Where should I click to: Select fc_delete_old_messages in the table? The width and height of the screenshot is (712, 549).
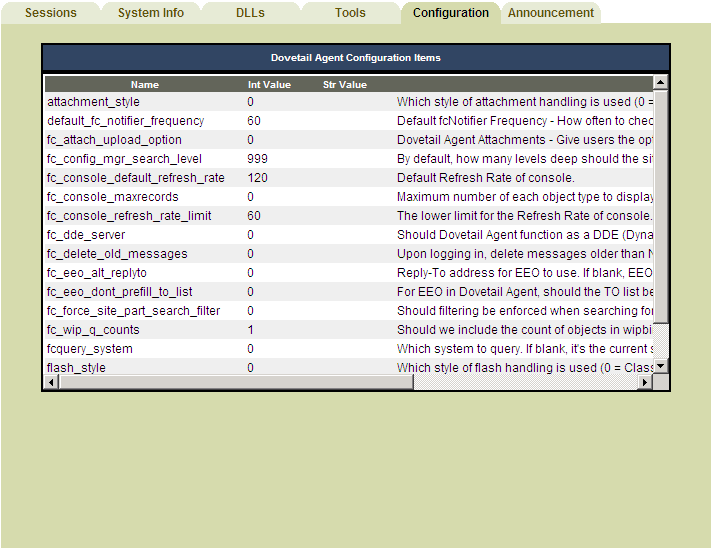coord(117,254)
